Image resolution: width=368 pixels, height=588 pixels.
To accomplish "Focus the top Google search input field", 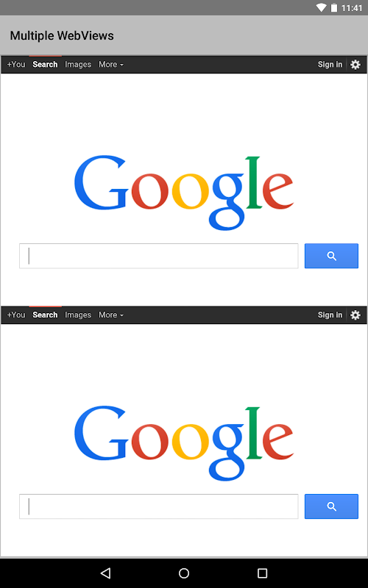I will coord(159,256).
